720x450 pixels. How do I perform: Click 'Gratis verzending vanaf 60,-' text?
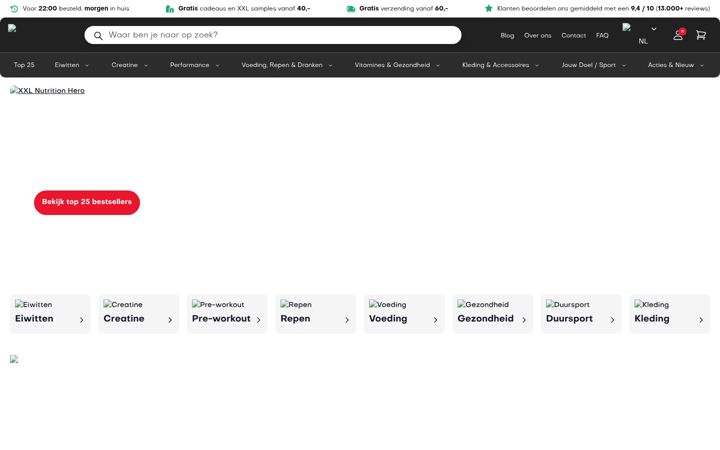pyautogui.click(x=403, y=8)
